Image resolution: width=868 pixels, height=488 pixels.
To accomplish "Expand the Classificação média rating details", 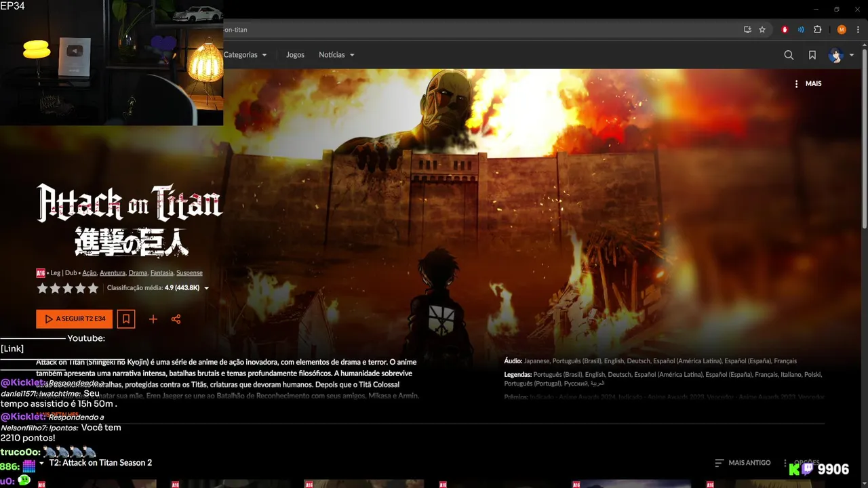I will [158, 288].
